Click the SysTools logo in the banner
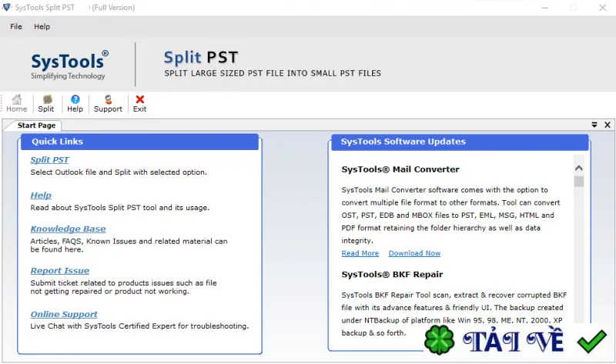 point(69,65)
